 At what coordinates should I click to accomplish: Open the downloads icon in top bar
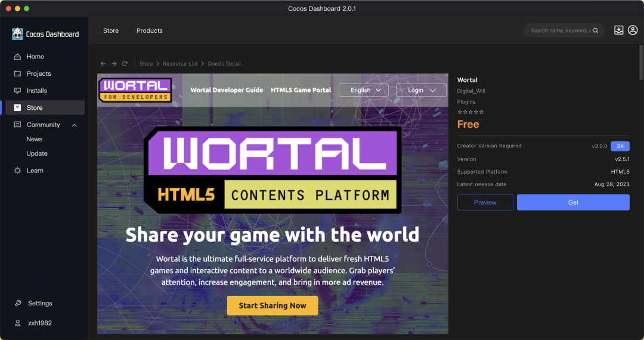point(618,30)
